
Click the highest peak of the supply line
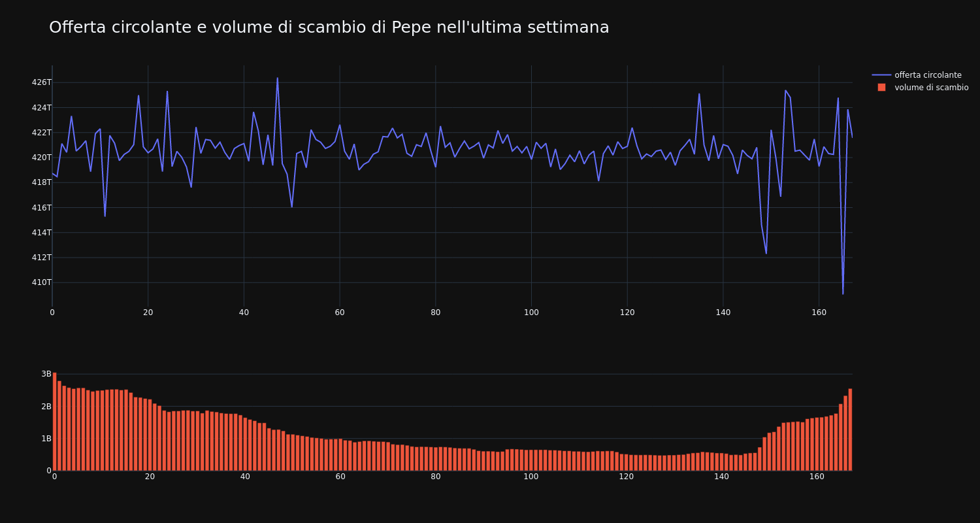(277, 78)
